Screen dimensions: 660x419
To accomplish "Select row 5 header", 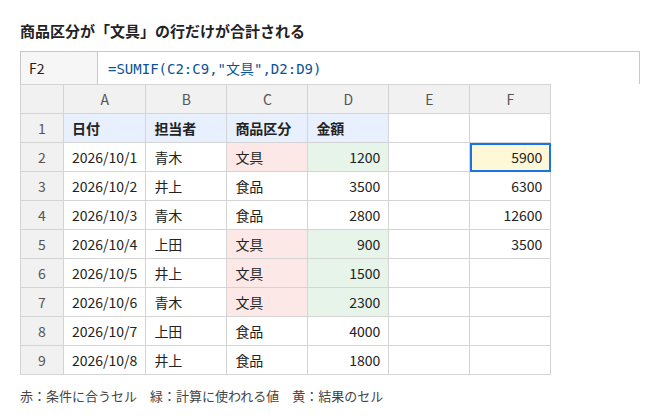I will pos(42,245).
